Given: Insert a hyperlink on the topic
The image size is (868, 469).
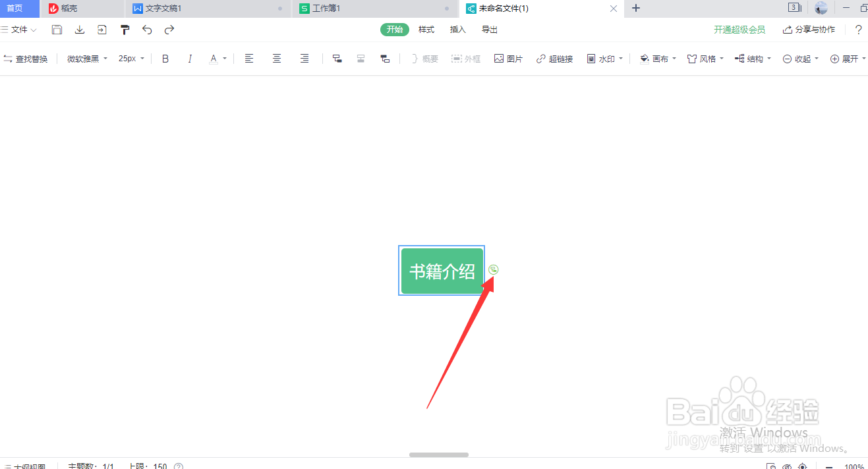Looking at the screenshot, I should tap(554, 58).
